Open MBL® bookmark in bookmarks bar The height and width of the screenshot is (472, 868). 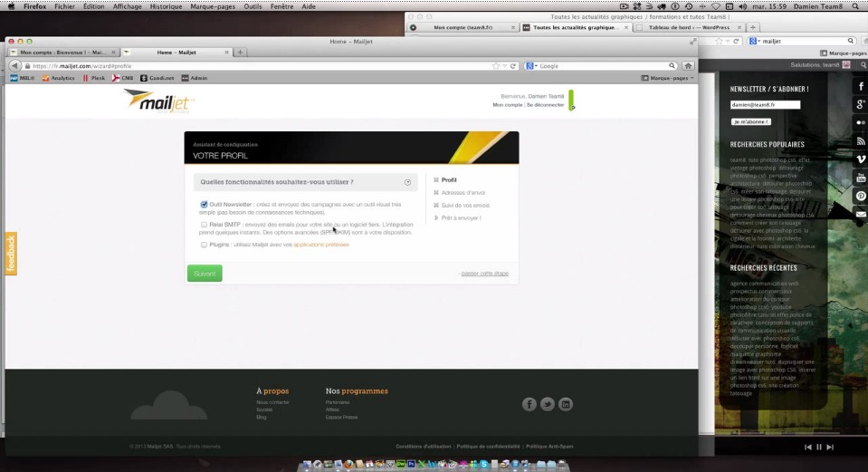(22, 78)
